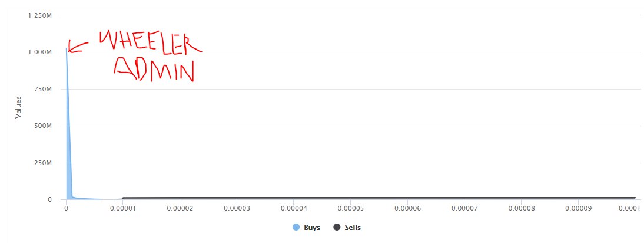Click the peak of the Buys spike

(x=67, y=48)
